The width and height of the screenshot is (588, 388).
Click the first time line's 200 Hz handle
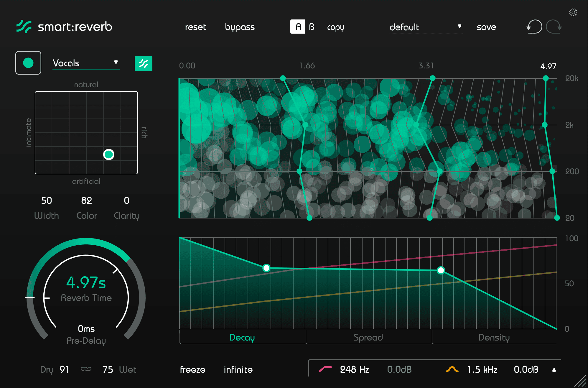(299, 171)
